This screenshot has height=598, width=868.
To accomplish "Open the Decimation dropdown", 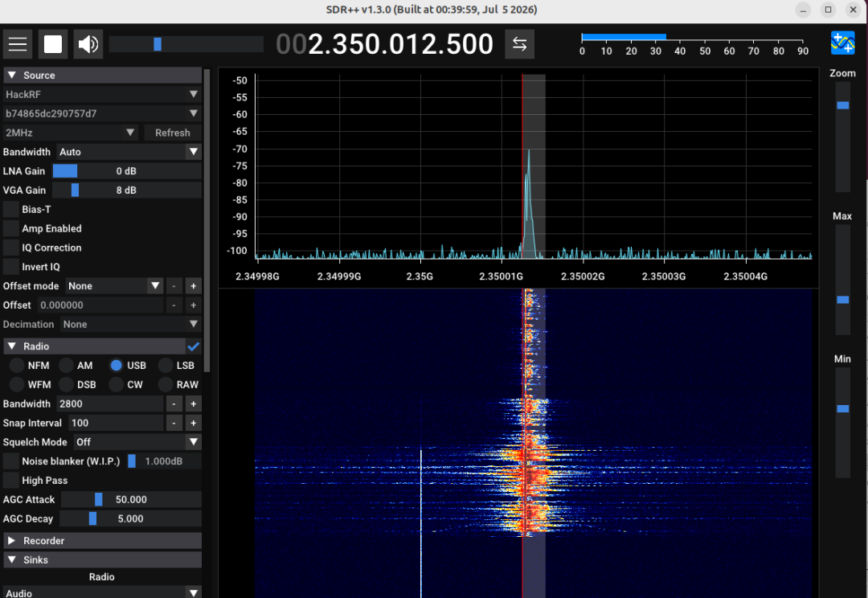I will pos(131,325).
